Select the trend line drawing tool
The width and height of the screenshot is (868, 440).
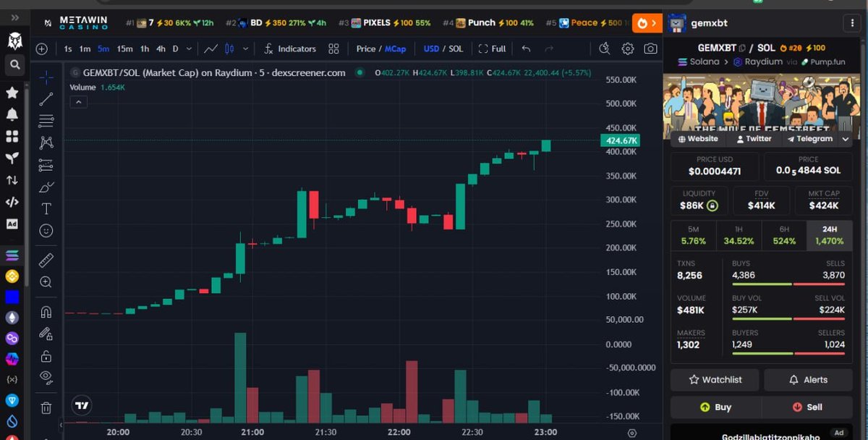pyautogui.click(x=46, y=99)
